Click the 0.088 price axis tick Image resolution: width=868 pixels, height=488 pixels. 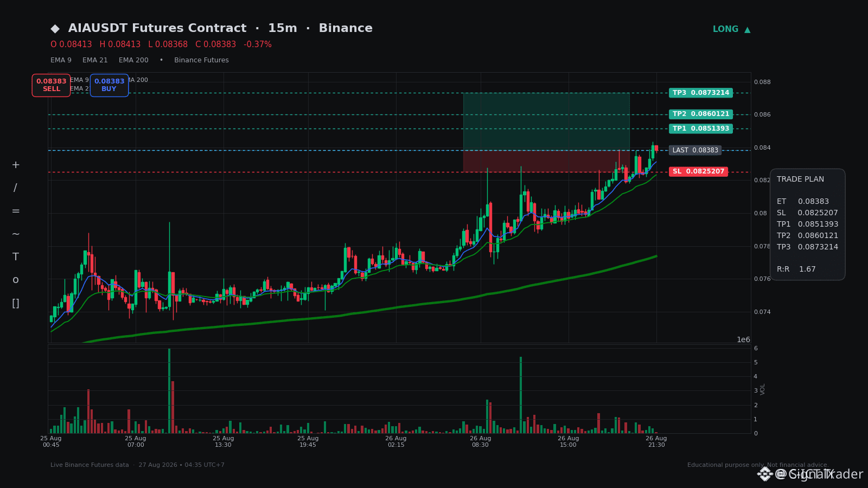(762, 82)
